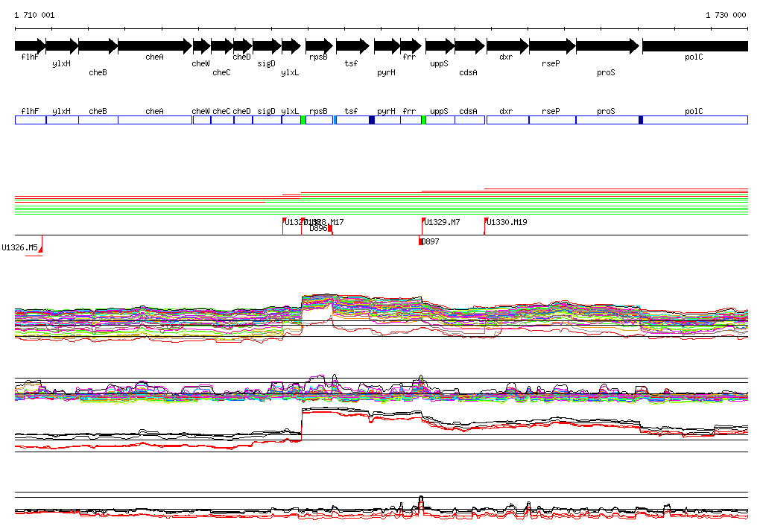The width and height of the screenshot is (763, 532).
Task: Select the rseP gene arrow
Action: click(551, 46)
